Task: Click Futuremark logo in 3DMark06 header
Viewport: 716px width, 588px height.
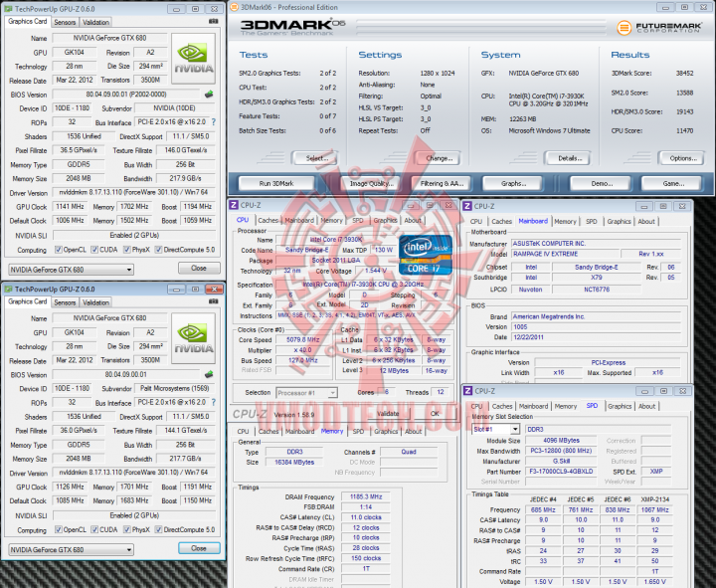Action: pos(659,28)
